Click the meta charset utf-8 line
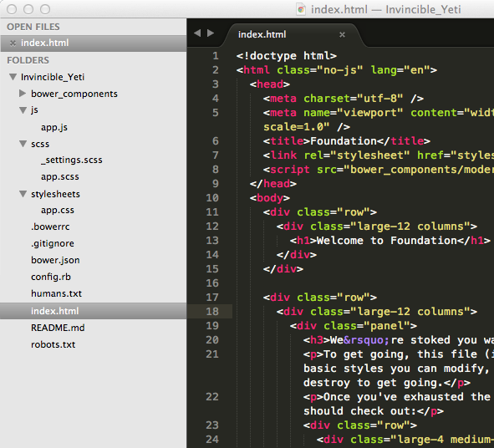The width and height of the screenshot is (494, 448). pos(344,99)
